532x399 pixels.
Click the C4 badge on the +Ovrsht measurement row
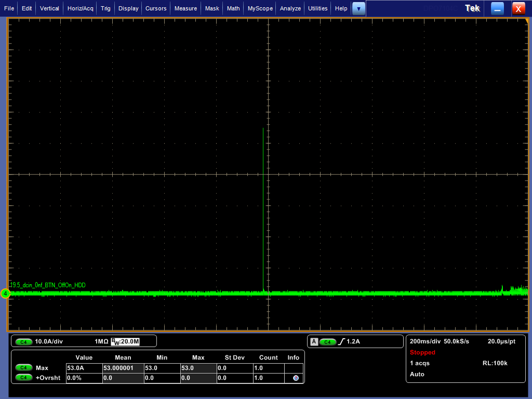pos(23,377)
